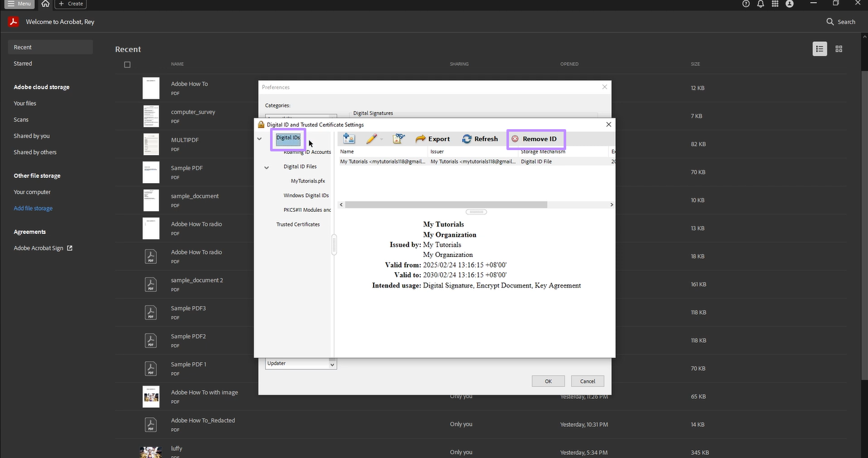Image resolution: width=868 pixels, height=458 pixels.
Task: Open the MULTIPDF thumbnail
Action: coord(151,144)
